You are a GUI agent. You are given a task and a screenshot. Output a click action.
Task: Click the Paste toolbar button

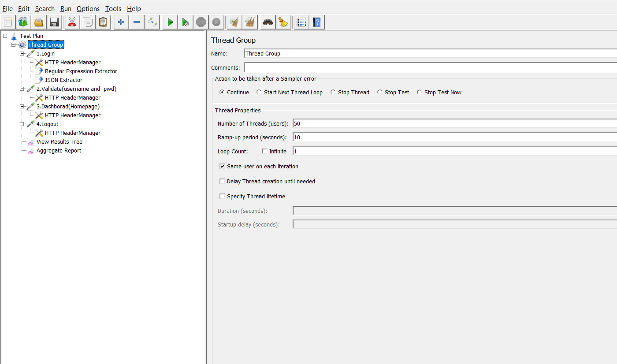tap(103, 22)
